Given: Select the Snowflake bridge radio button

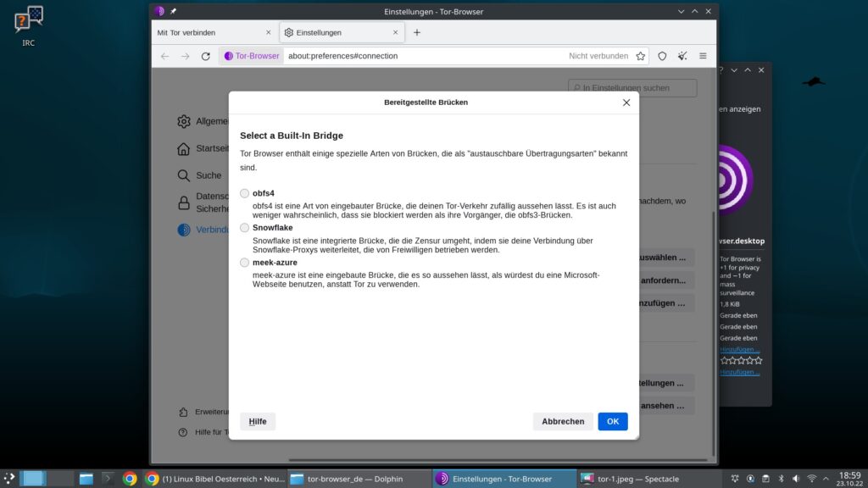Looking at the screenshot, I should point(244,227).
